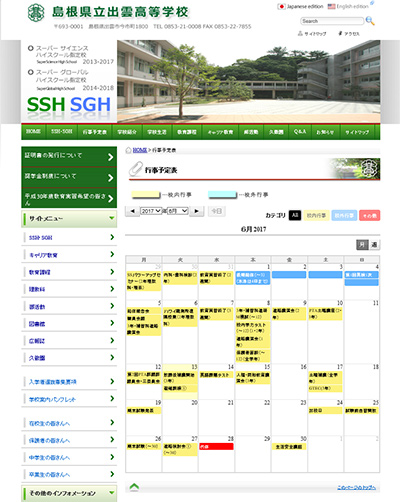Viewport: 400px width, 502px height.
Task: Click the home icon in breadcrumb
Action: 128,150
